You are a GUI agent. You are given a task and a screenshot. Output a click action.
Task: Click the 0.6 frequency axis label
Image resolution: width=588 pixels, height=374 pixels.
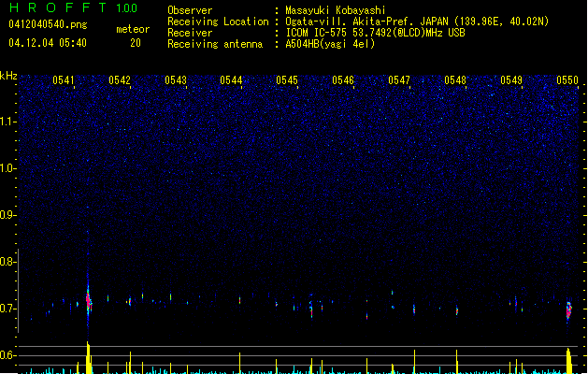pyautogui.click(x=7, y=355)
